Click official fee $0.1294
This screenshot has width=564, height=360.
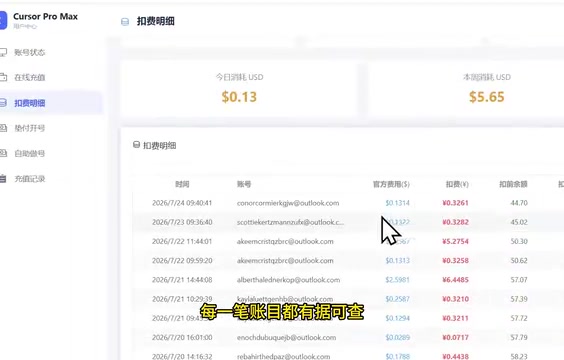(x=397, y=318)
